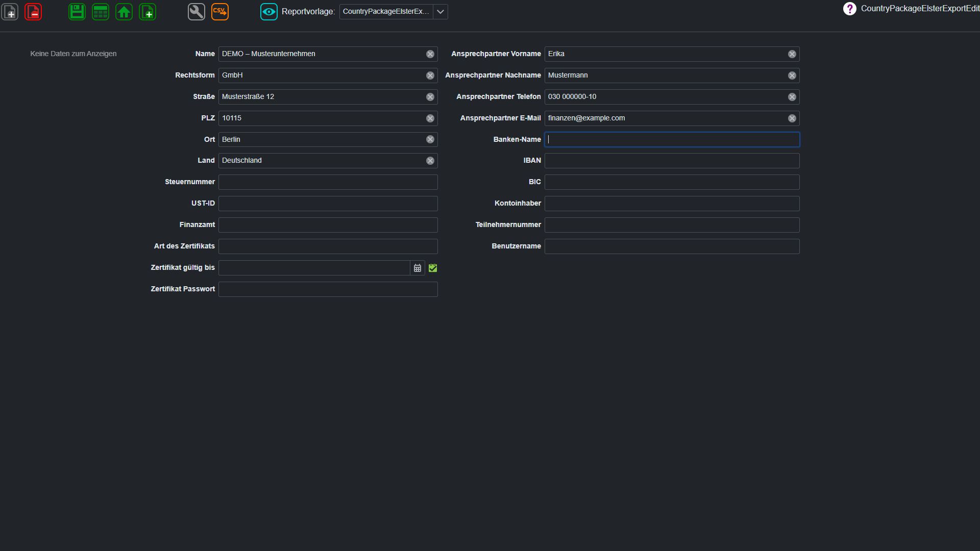The height and width of the screenshot is (551, 980).
Task: Open the Reportvorlage dropdown arrow
Action: click(x=440, y=12)
